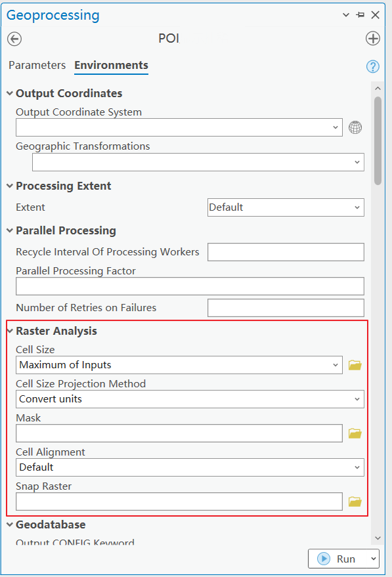Open pane options chevron in title bar

coord(345,15)
